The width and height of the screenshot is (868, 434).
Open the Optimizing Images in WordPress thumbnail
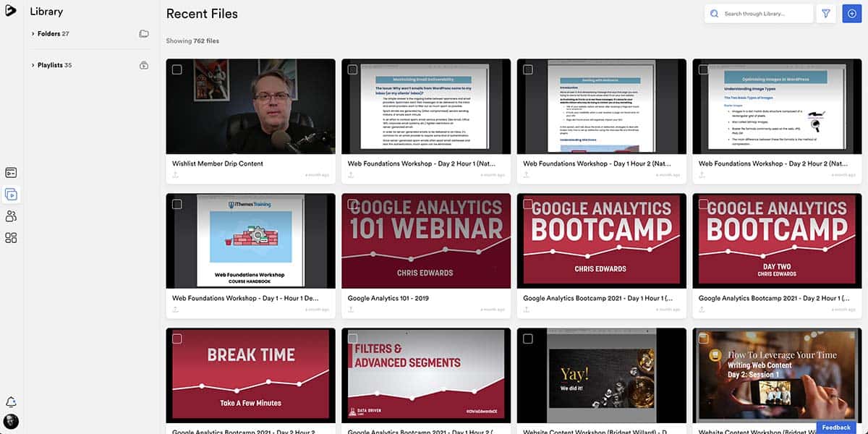point(777,106)
